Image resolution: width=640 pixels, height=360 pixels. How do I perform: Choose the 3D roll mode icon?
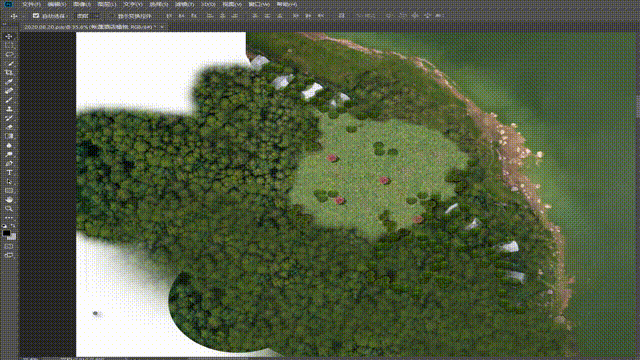tap(403, 16)
